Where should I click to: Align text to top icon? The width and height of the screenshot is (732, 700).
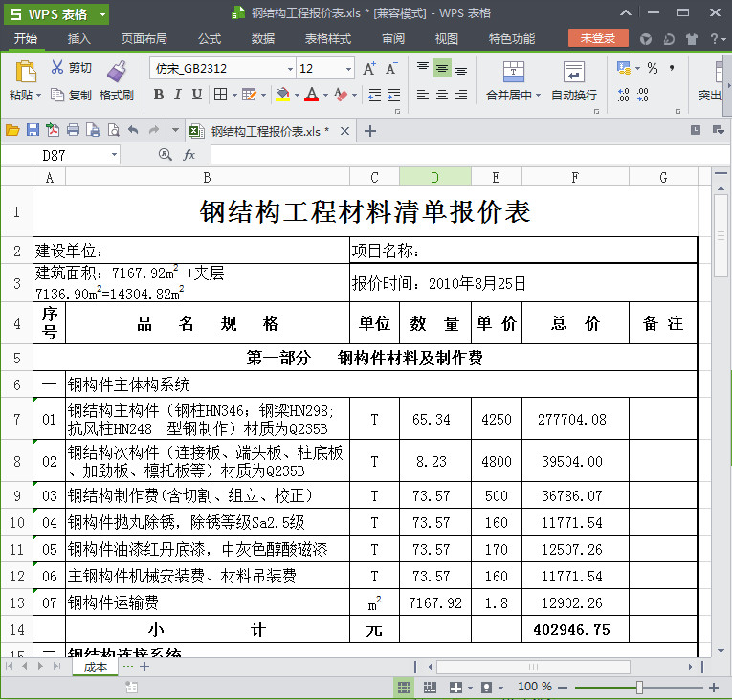(423, 69)
